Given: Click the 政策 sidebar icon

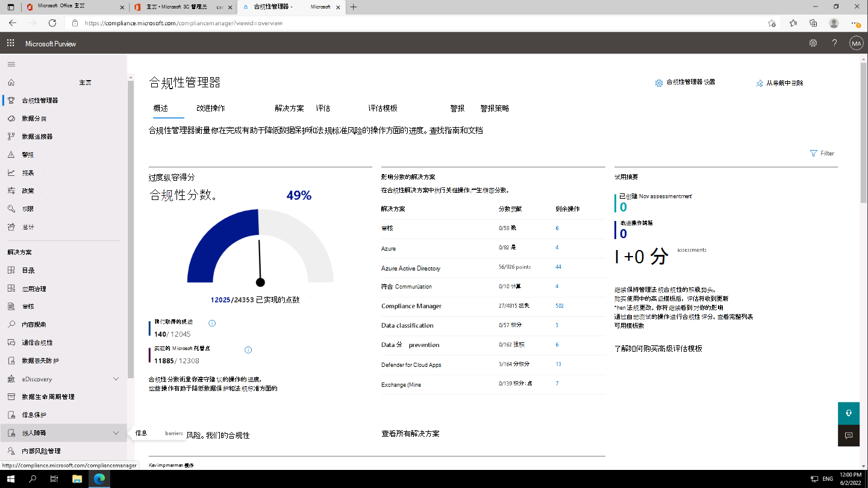Looking at the screenshot, I should pyautogui.click(x=11, y=191).
